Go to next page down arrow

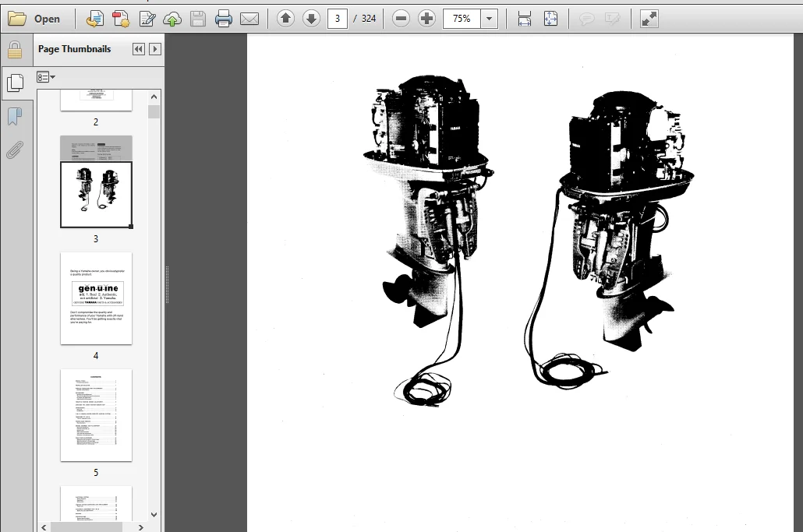tap(311, 19)
